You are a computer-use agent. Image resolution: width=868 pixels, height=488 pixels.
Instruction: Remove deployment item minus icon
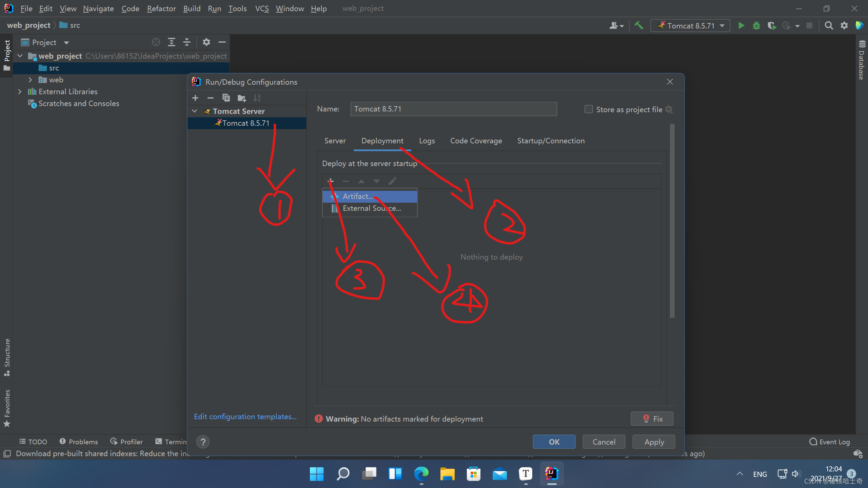pyautogui.click(x=346, y=181)
